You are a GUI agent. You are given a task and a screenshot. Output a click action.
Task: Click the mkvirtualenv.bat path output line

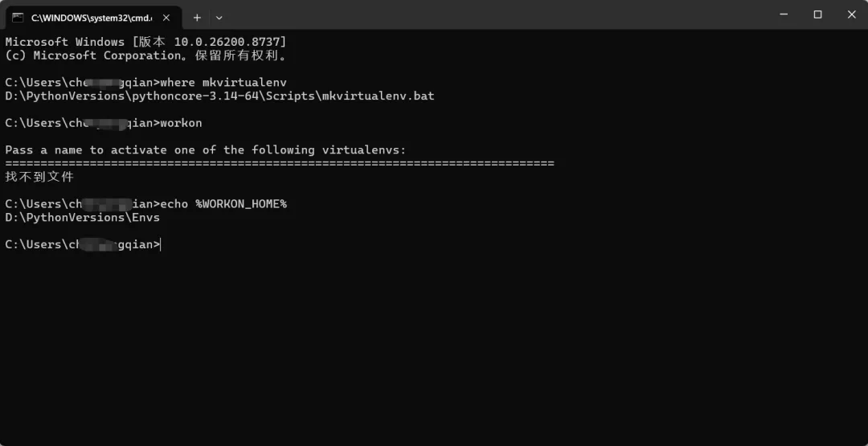click(x=219, y=96)
